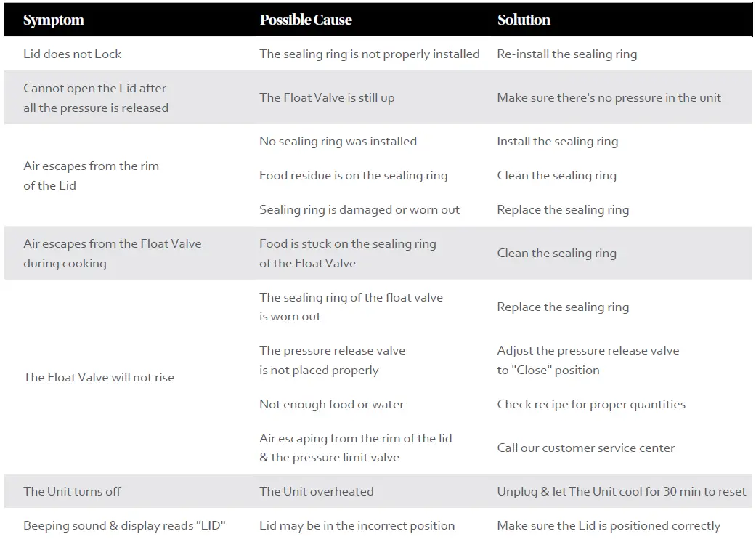Select the 'Lid does not Lock' symptom
756x542 pixels.
[73, 54]
